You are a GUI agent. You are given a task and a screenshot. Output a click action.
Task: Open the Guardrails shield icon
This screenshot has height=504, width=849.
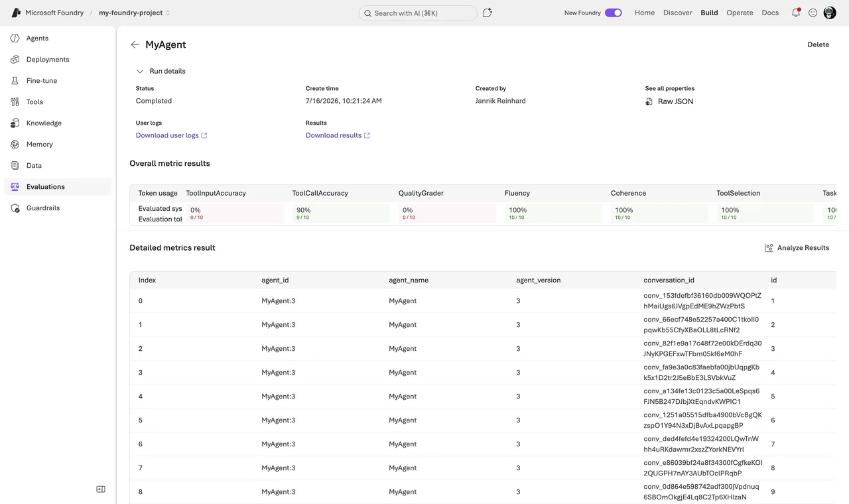pyautogui.click(x=15, y=208)
